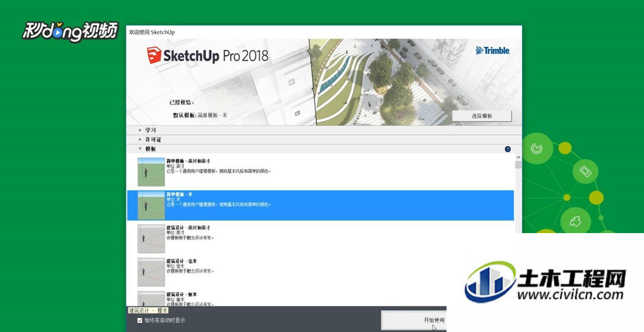Click the 默认模板: 简单模板 - 米 text
644x332 pixels.
[200, 116]
